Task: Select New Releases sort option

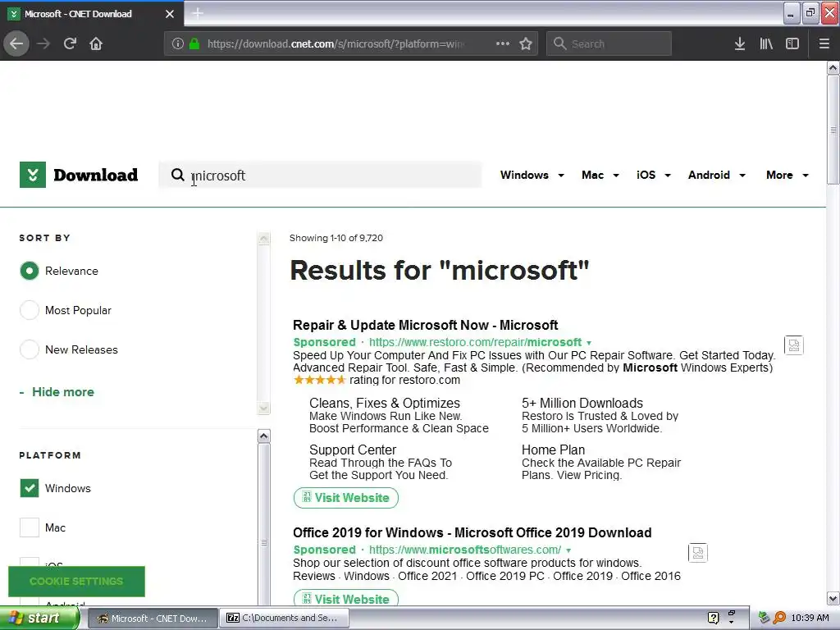Action: (30, 349)
